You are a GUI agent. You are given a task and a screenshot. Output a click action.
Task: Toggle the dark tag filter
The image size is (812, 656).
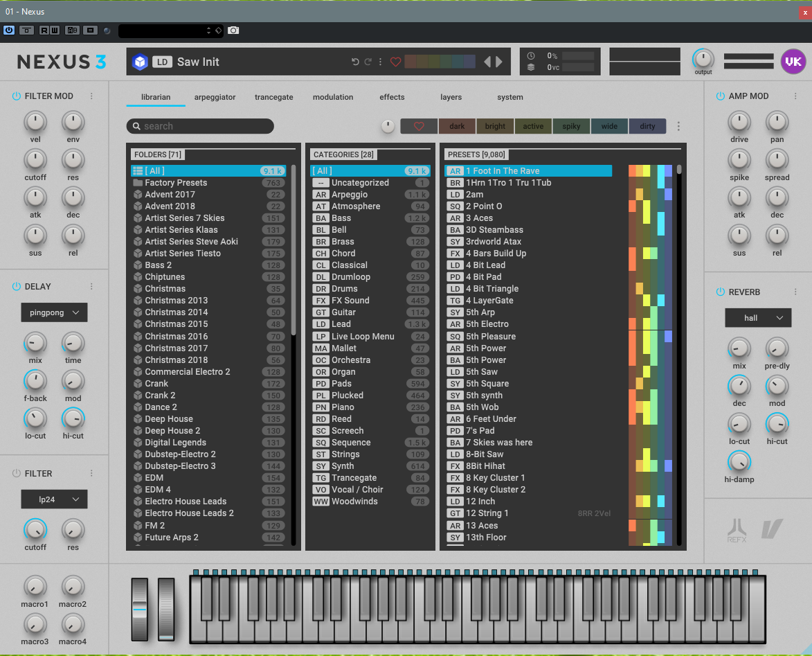(457, 126)
